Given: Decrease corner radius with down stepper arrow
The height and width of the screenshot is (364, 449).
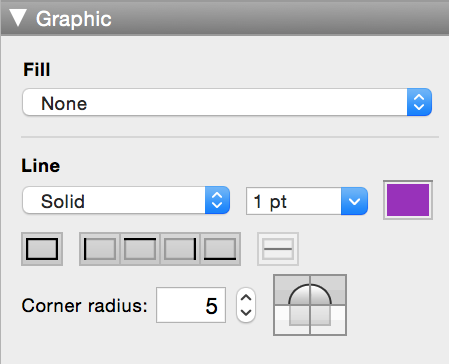Looking at the screenshot, I should pos(246,313).
